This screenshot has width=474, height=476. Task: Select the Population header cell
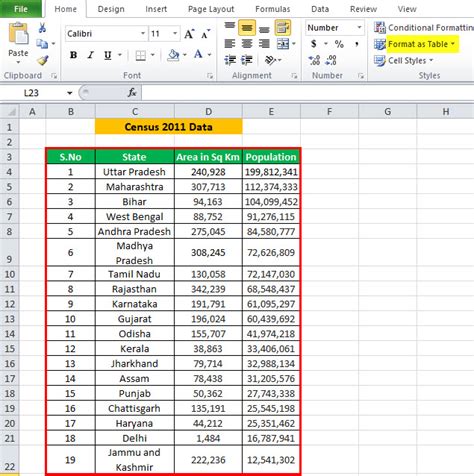(x=271, y=157)
